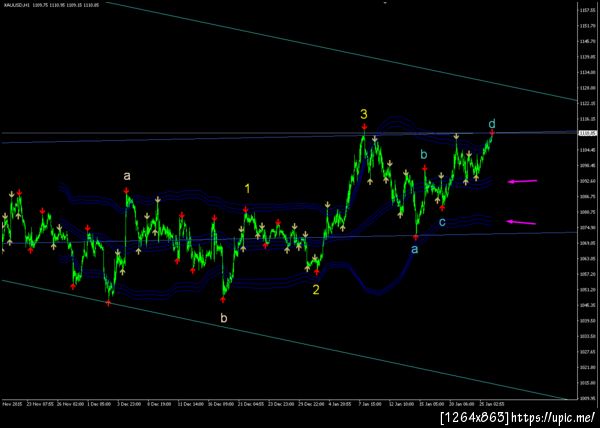Click the 3 Dec 23:00 time label
This screenshot has height=428, width=600.
pyautogui.click(x=129, y=404)
